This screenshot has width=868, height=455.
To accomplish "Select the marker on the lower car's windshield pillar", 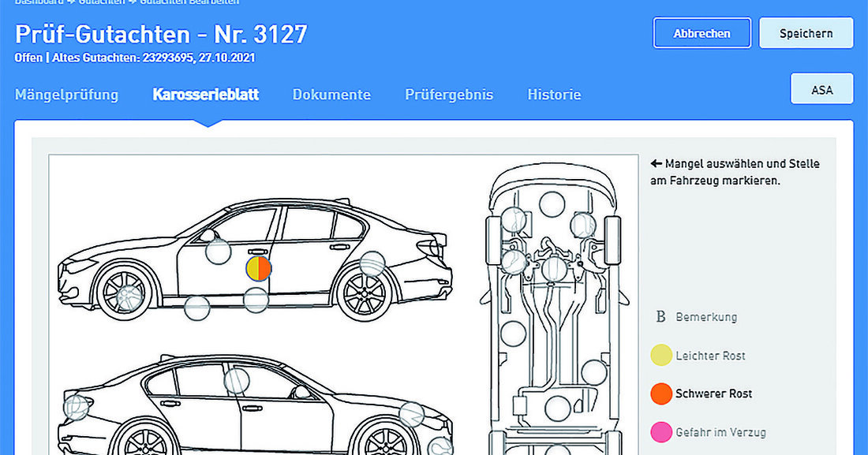I will tap(236, 381).
